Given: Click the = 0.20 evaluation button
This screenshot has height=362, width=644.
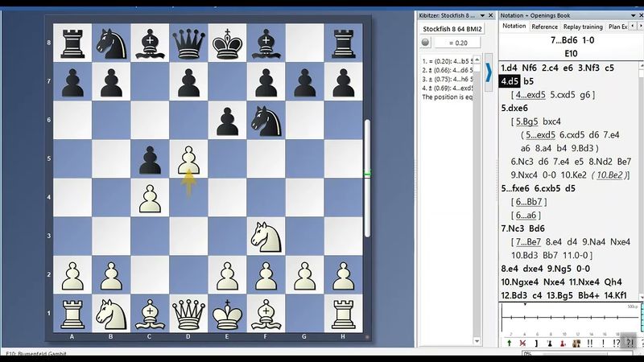Looking at the screenshot, I should coord(456,43).
